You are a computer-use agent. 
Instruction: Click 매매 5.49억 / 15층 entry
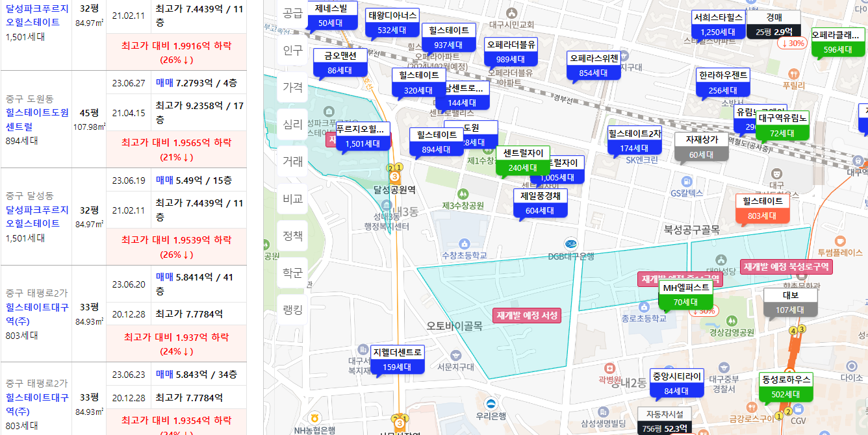click(193, 180)
